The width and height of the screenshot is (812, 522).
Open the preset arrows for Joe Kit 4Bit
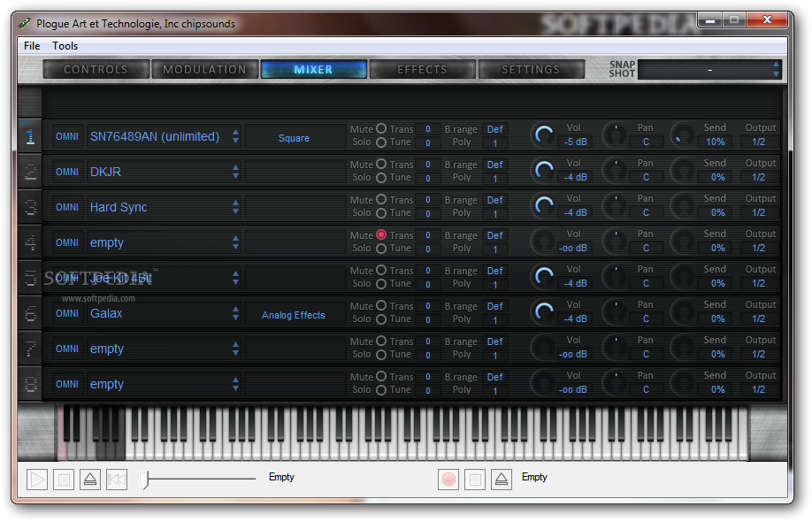coord(235,278)
